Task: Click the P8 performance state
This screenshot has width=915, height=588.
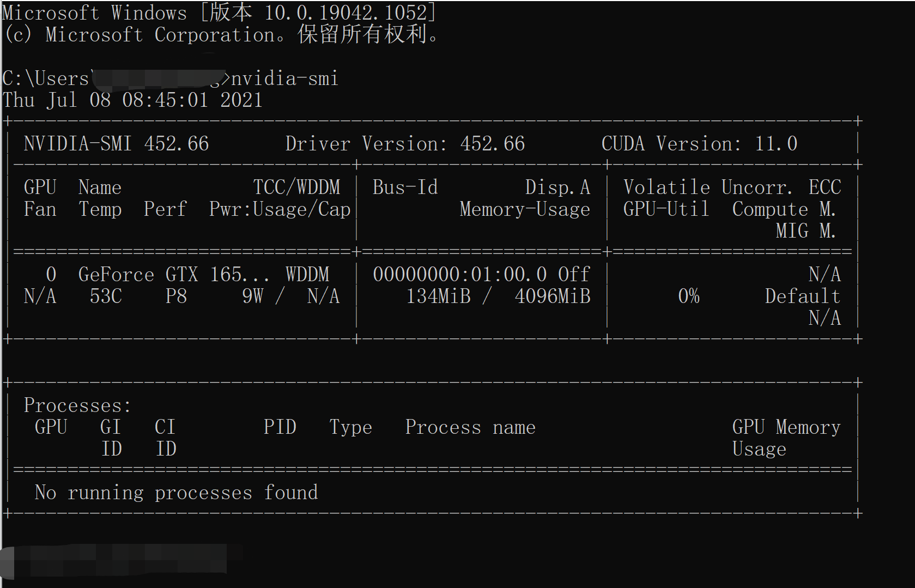Action: pyautogui.click(x=176, y=296)
